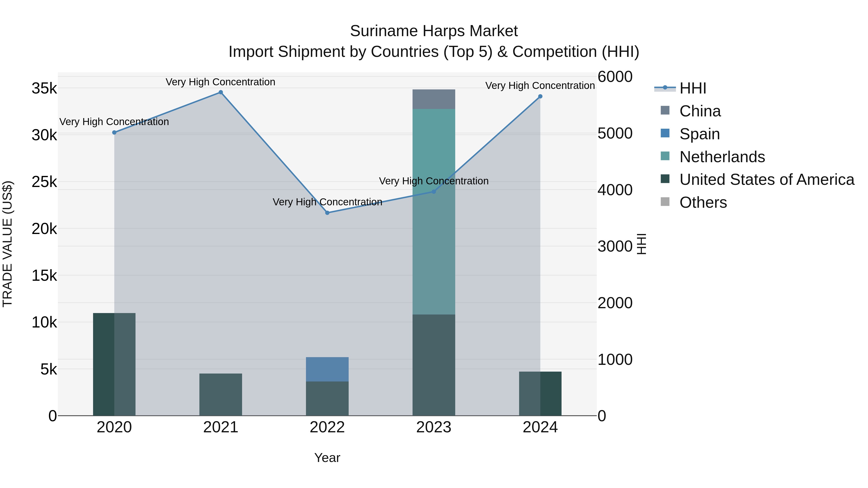Click the 15k left axis label
The width and height of the screenshot is (868, 488).
pos(44,276)
